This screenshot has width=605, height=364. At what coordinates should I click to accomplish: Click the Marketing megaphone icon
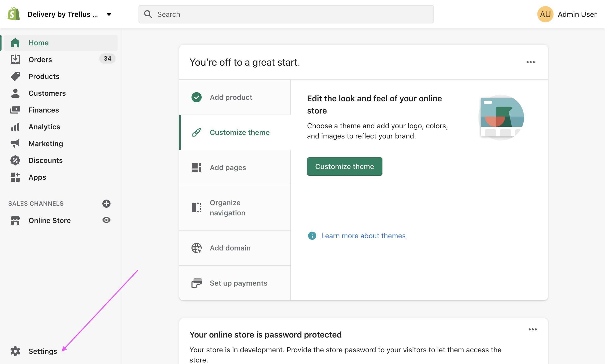tap(15, 143)
